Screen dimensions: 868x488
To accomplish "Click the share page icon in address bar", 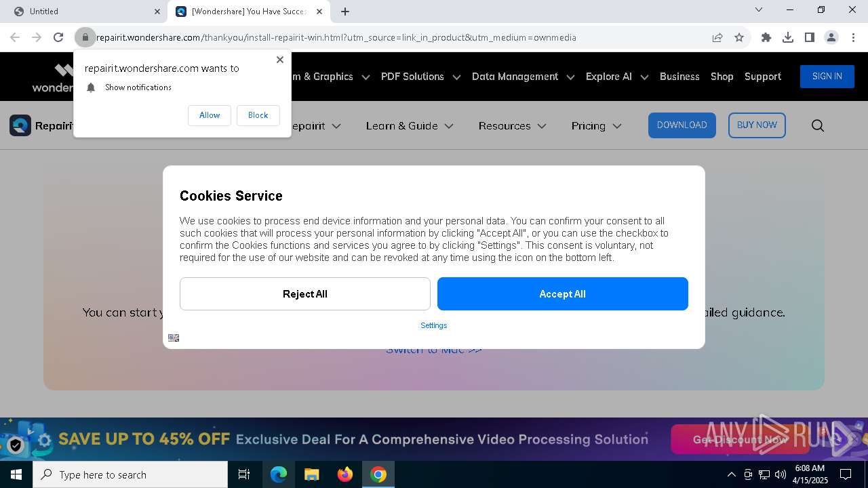I will pyautogui.click(x=717, y=37).
